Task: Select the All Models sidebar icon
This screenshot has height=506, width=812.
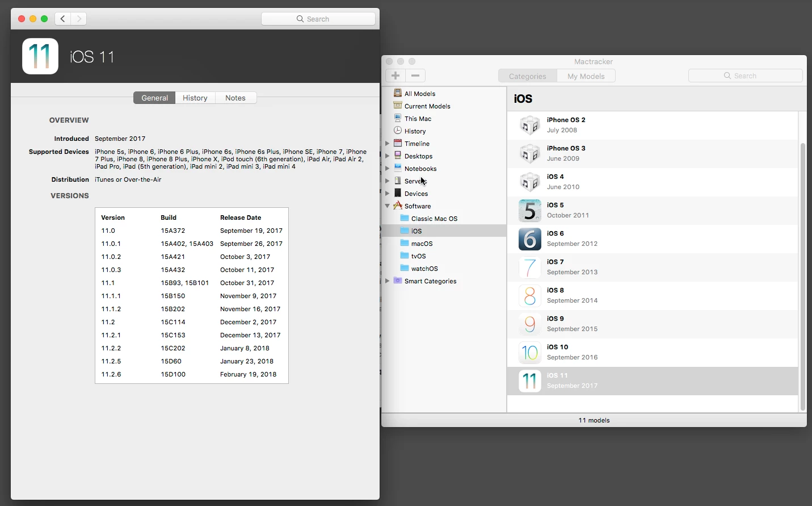Action: click(x=398, y=93)
